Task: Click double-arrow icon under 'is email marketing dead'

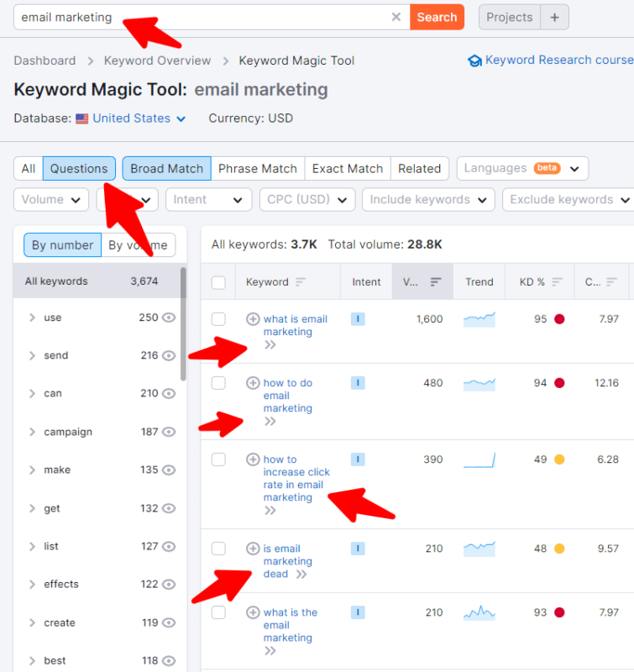Action: (x=301, y=575)
